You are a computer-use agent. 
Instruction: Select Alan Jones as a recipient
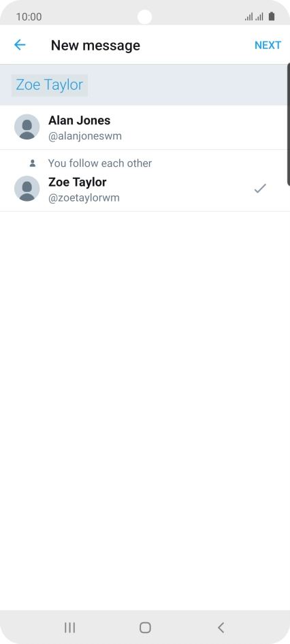[x=145, y=127]
